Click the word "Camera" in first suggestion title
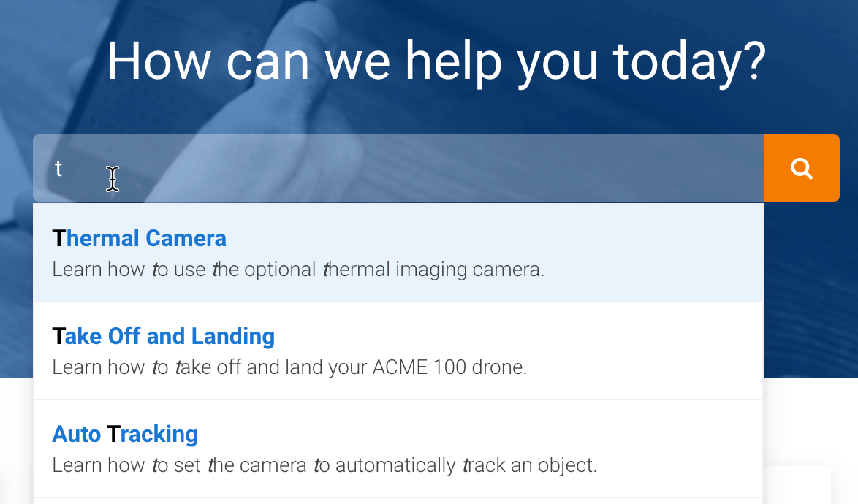858x504 pixels. tap(186, 238)
